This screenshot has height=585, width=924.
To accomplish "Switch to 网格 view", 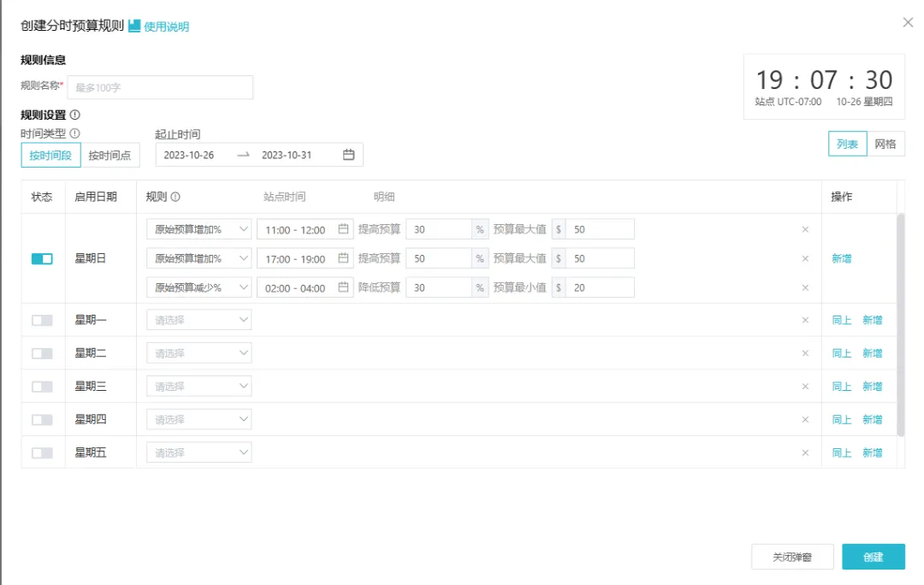I will [x=885, y=144].
